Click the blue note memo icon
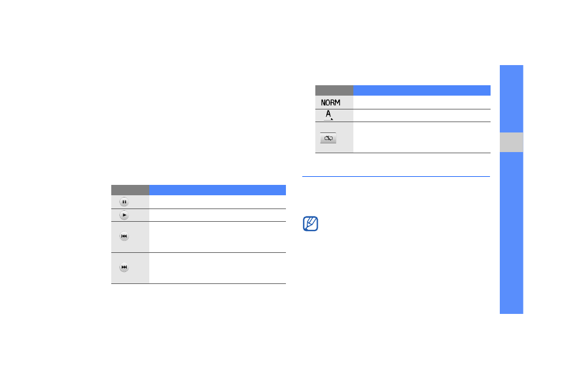This screenshot has height=379, width=588. [x=311, y=223]
